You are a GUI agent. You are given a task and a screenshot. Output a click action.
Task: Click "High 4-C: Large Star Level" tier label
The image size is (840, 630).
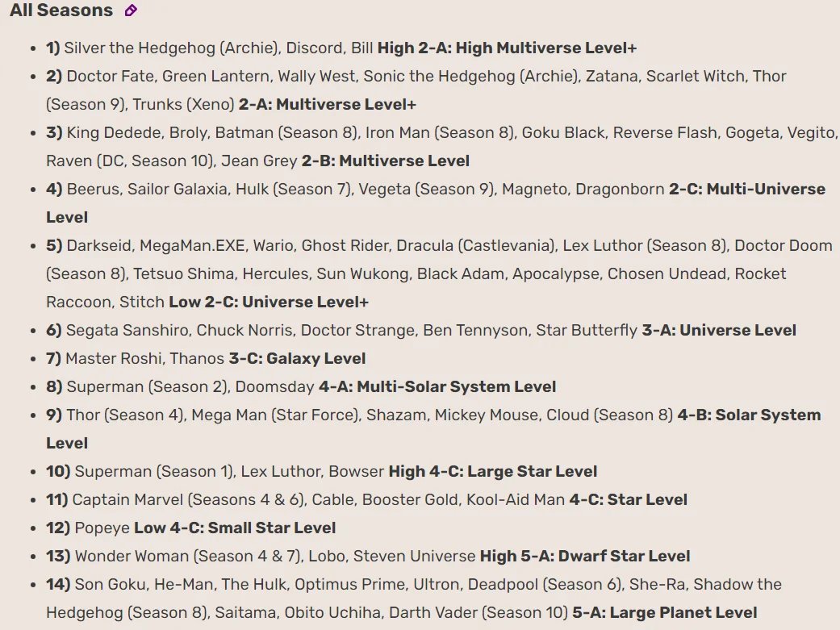coord(493,471)
